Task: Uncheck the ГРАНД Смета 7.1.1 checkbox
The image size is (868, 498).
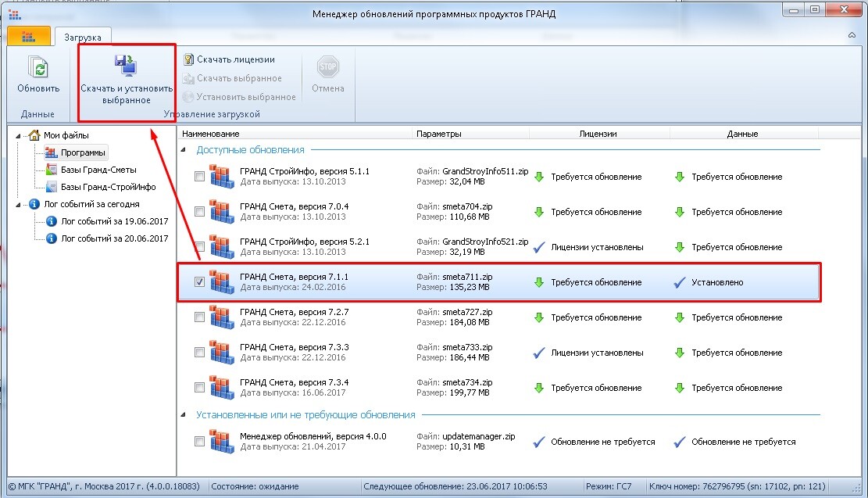Action: point(199,281)
